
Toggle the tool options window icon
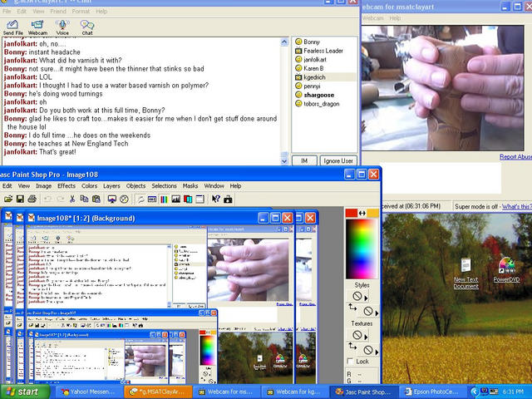click(152, 199)
